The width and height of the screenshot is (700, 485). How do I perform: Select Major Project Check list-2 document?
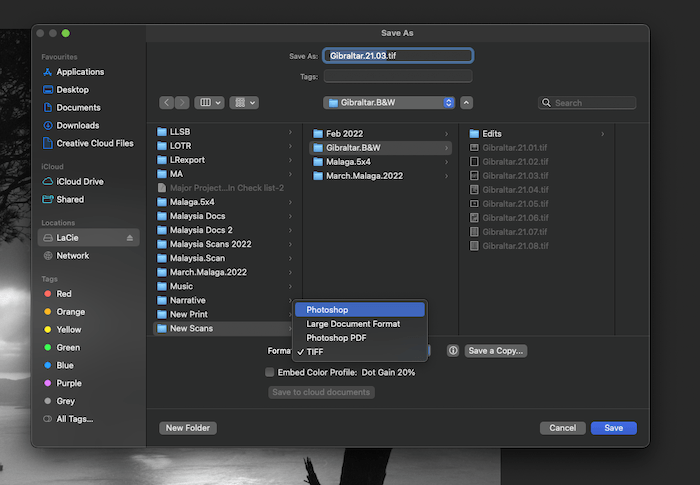click(x=225, y=188)
